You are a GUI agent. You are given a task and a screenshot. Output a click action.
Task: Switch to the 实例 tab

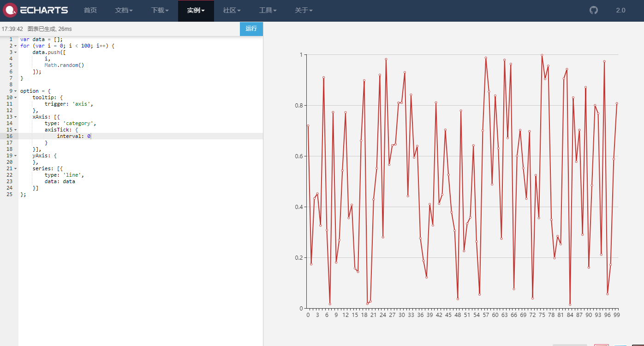(196, 10)
